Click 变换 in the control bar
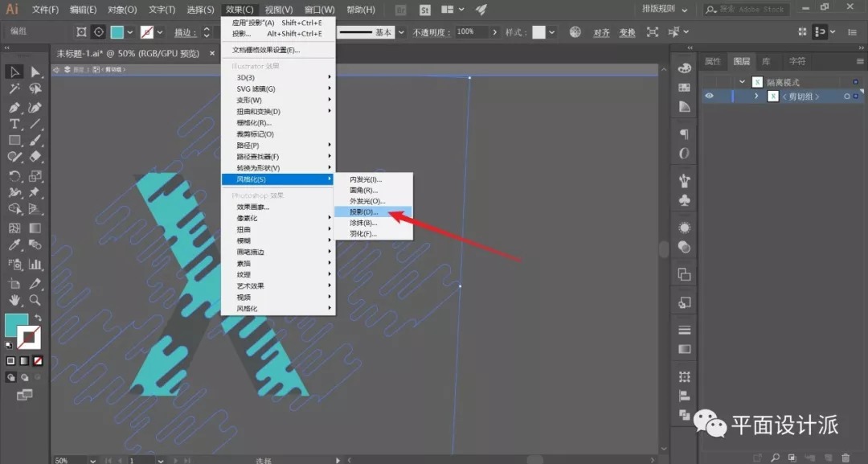The width and height of the screenshot is (868, 464). (627, 33)
